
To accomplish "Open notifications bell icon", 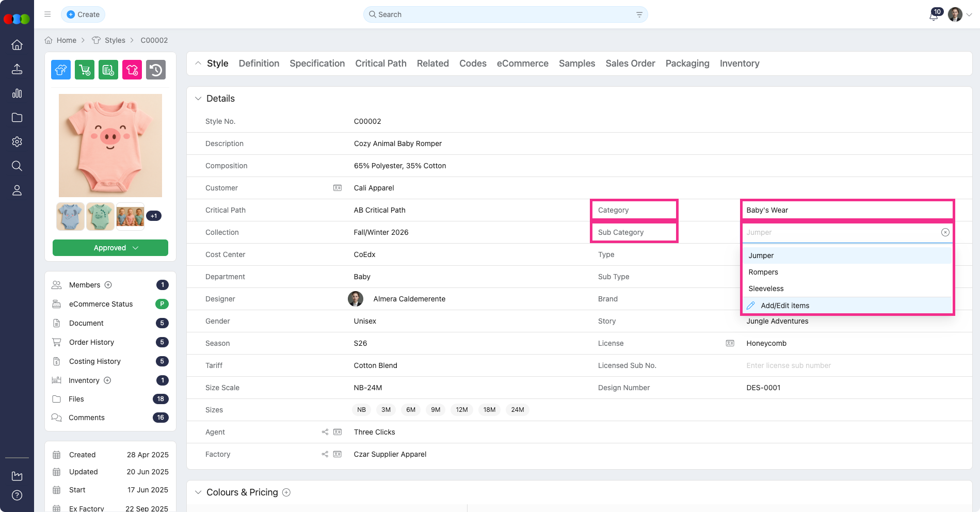I will pos(934,15).
